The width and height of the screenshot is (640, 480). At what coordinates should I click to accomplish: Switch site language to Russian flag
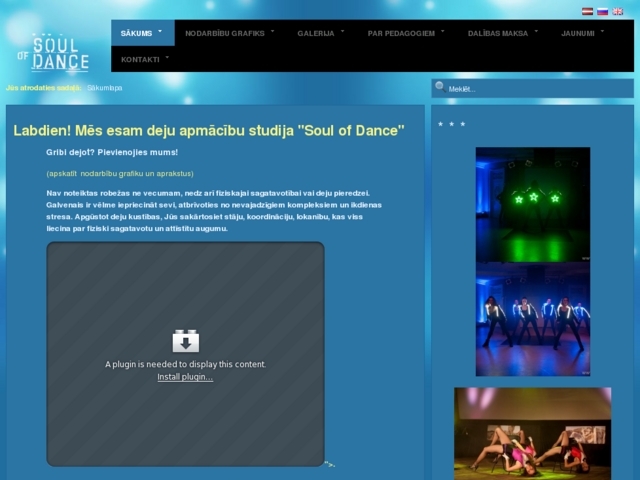click(602, 11)
